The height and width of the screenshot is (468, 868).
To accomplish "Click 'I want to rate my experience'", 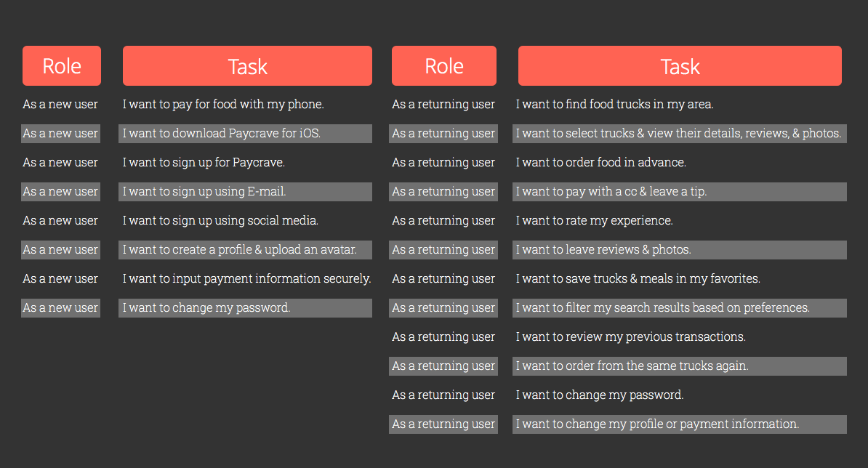I will click(x=595, y=221).
